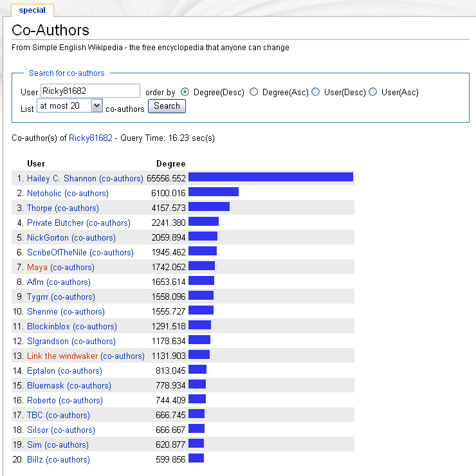Open co-authors link for Bluemask

(x=89, y=385)
